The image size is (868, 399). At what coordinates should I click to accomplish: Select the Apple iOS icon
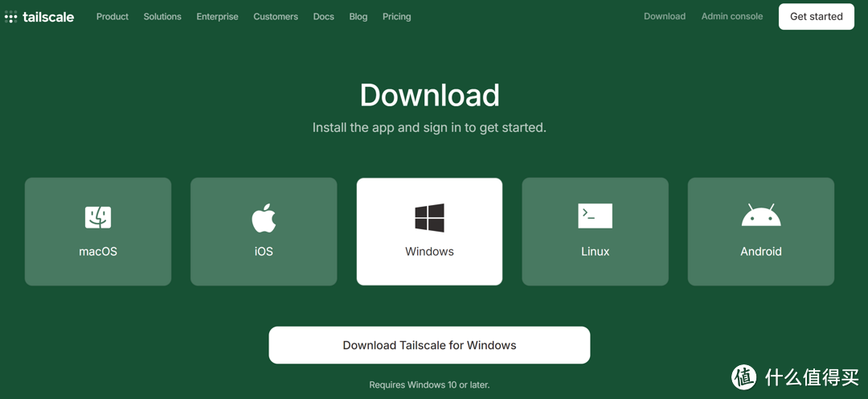click(x=264, y=217)
